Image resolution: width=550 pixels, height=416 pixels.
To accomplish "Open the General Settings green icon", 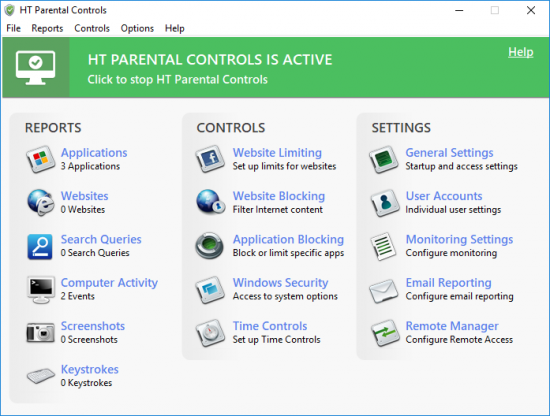I will (383, 159).
